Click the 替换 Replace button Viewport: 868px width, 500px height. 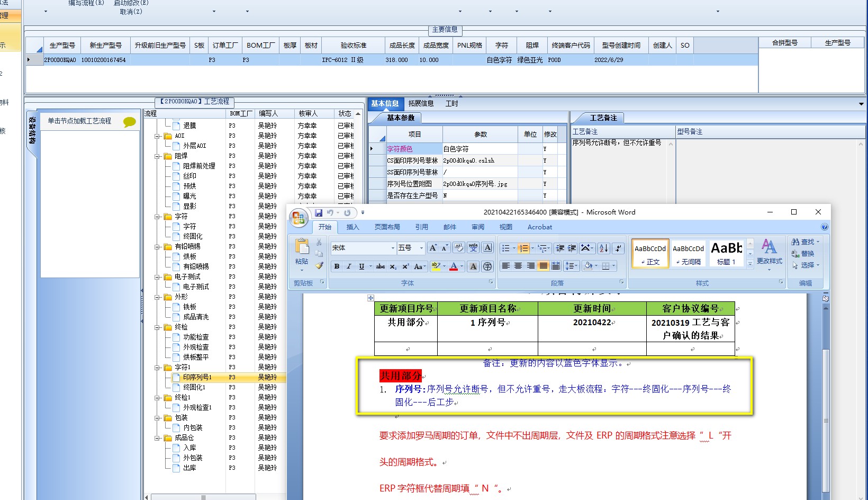tap(803, 254)
